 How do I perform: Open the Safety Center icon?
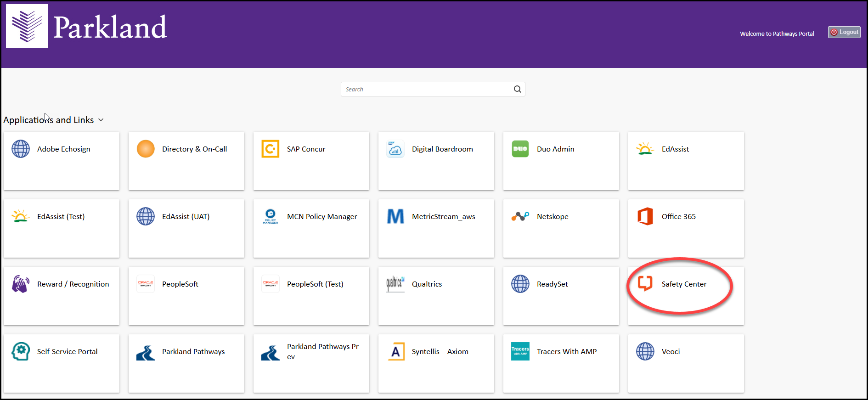point(645,284)
